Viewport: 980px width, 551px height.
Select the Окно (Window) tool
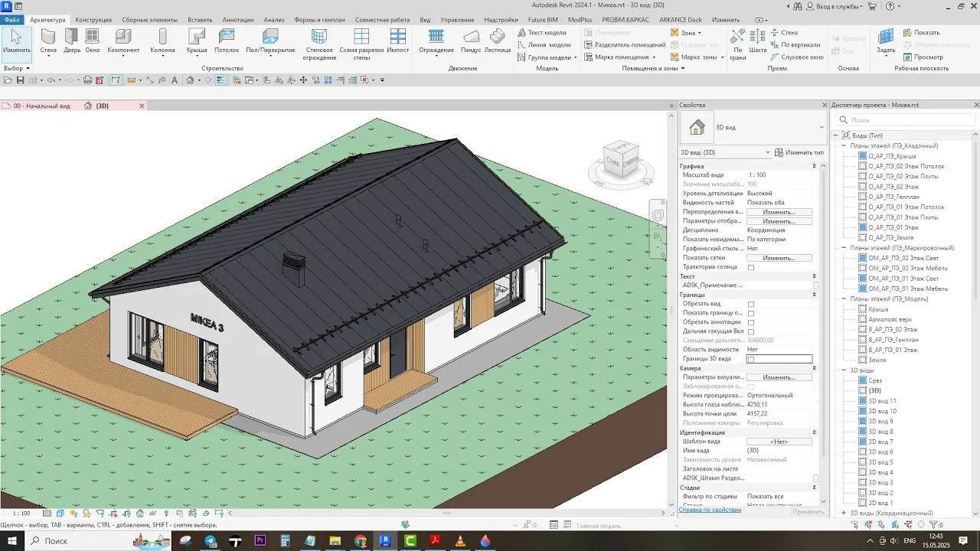[93, 41]
